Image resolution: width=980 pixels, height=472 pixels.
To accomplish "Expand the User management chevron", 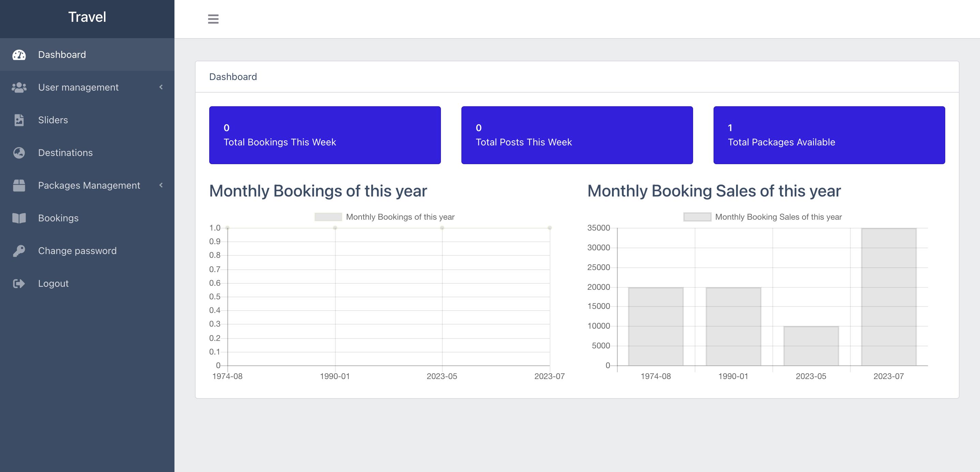I will pyautogui.click(x=161, y=87).
